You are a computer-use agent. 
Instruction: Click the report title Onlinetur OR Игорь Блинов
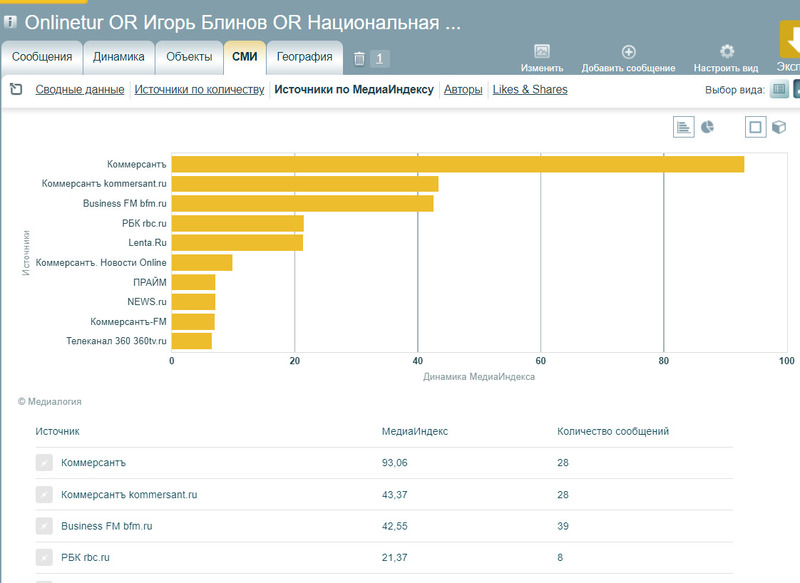(x=242, y=22)
